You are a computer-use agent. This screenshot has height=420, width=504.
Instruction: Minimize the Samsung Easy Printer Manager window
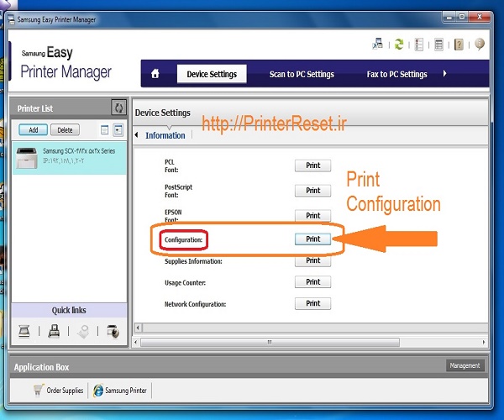449,17
